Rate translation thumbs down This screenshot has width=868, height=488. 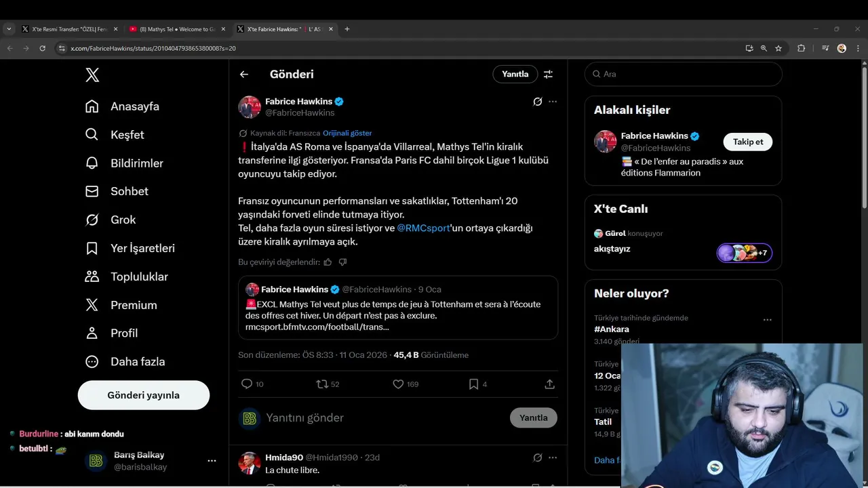click(342, 262)
